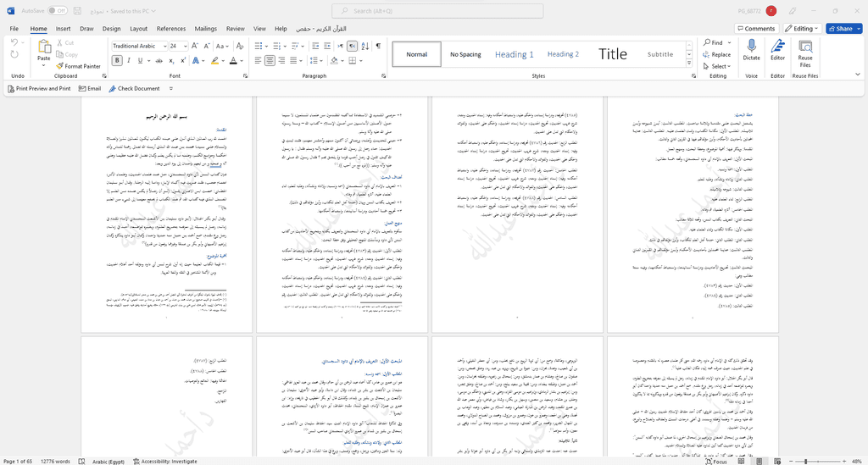
Task: Open the Mailings tab
Action: (205, 29)
